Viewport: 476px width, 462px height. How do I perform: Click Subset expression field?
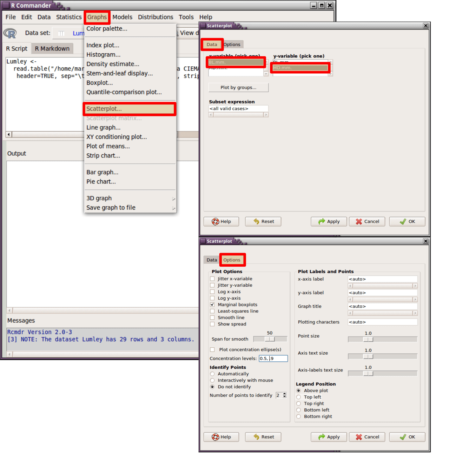point(238,109)
